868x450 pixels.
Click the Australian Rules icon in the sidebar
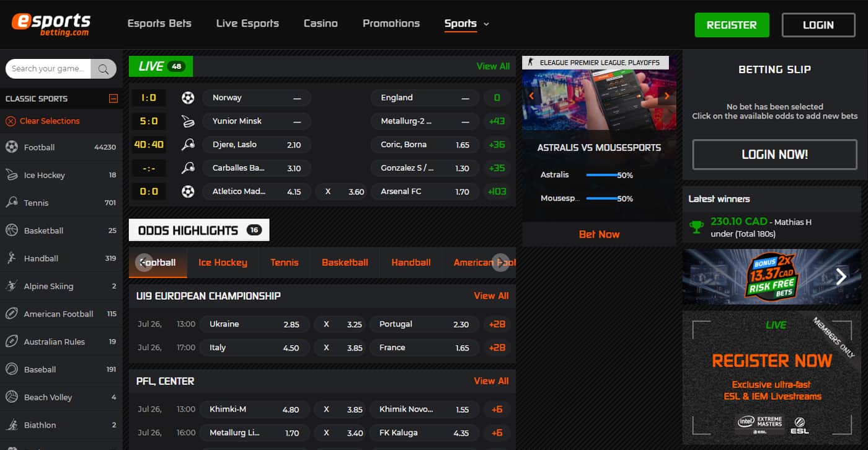point(12,341)
